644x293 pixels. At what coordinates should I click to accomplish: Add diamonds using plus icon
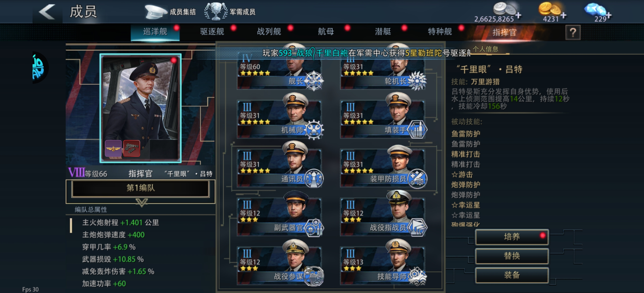[608, 15]
